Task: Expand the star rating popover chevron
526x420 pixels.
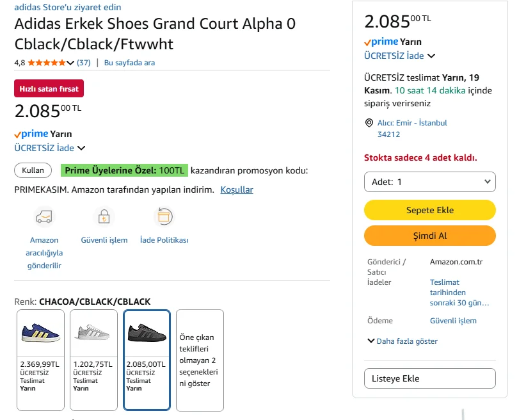Action: (x=70, y=63)
